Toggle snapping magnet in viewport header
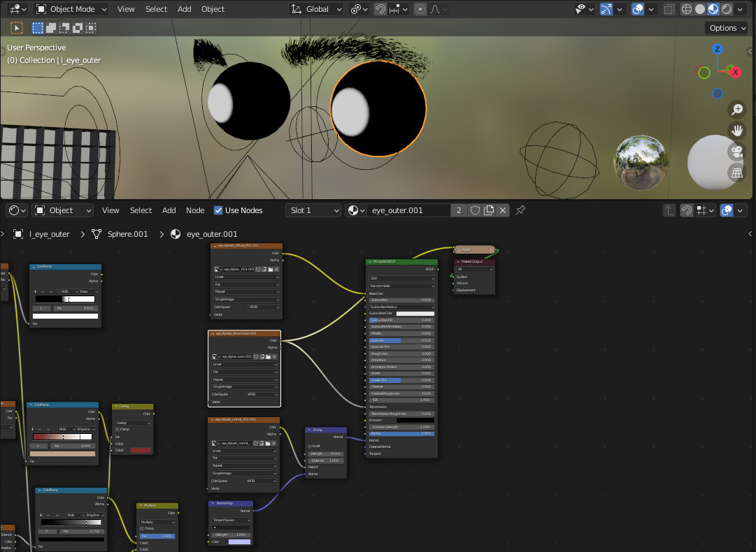756x552 pixels. pos(380,9)
